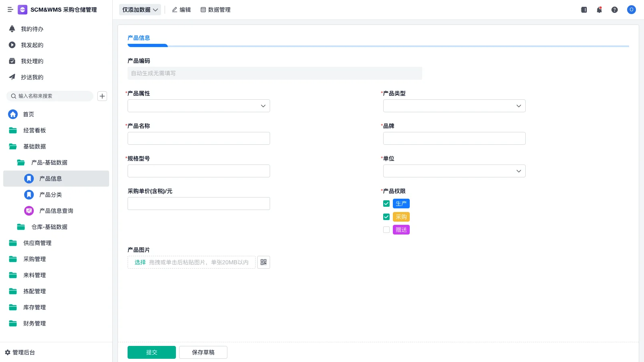
Task: Click 选择 to upload product image
Action: [140, 262]
